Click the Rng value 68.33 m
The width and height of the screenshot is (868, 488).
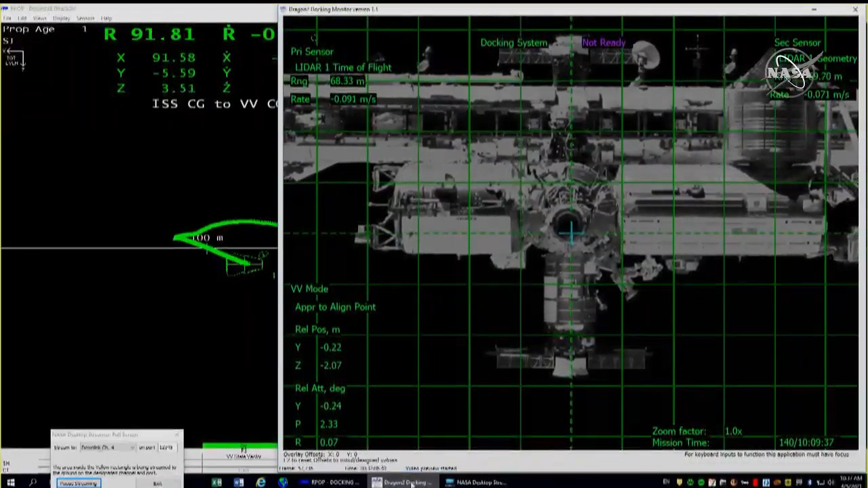tap(347, 81)
